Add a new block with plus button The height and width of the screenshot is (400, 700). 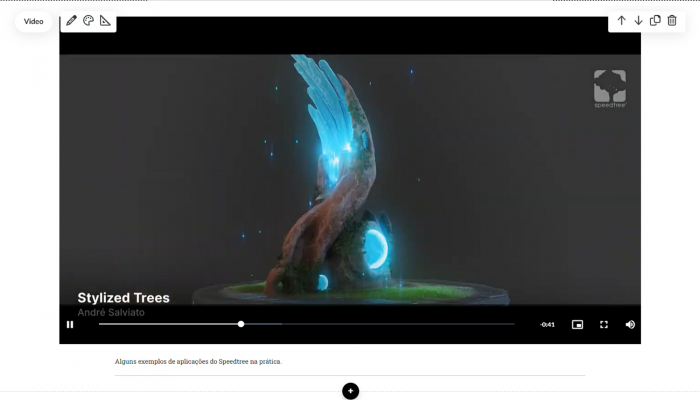tap(350, 391)
